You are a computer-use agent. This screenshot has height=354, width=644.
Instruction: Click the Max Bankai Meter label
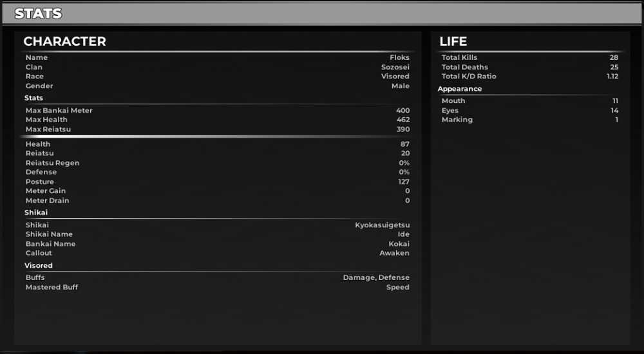tap(59, 111)
